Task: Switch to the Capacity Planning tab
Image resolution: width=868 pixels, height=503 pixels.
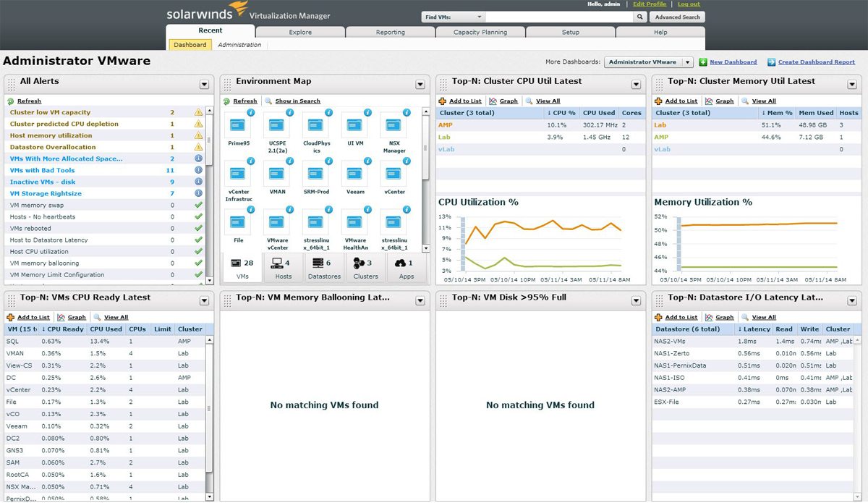Action: [x=480, y=32]
